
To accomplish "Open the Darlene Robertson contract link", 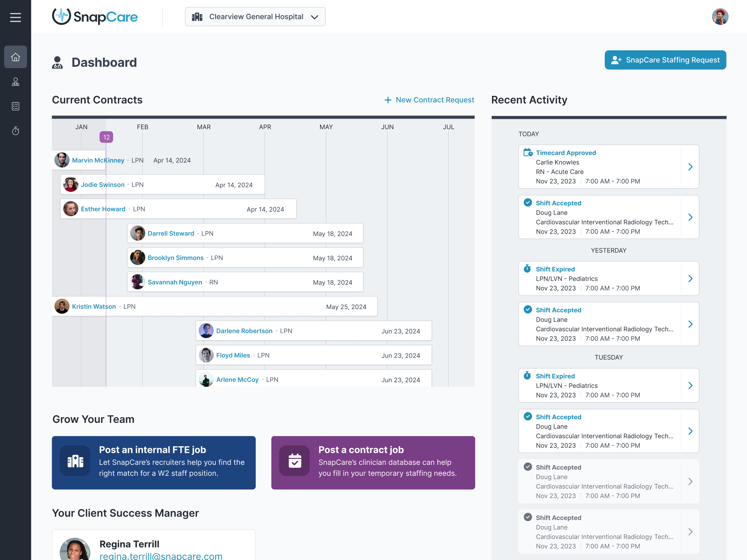I will tap(244, 331).
